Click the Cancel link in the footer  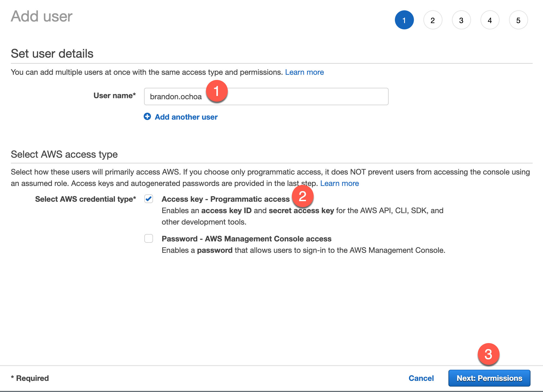[421, 378]
